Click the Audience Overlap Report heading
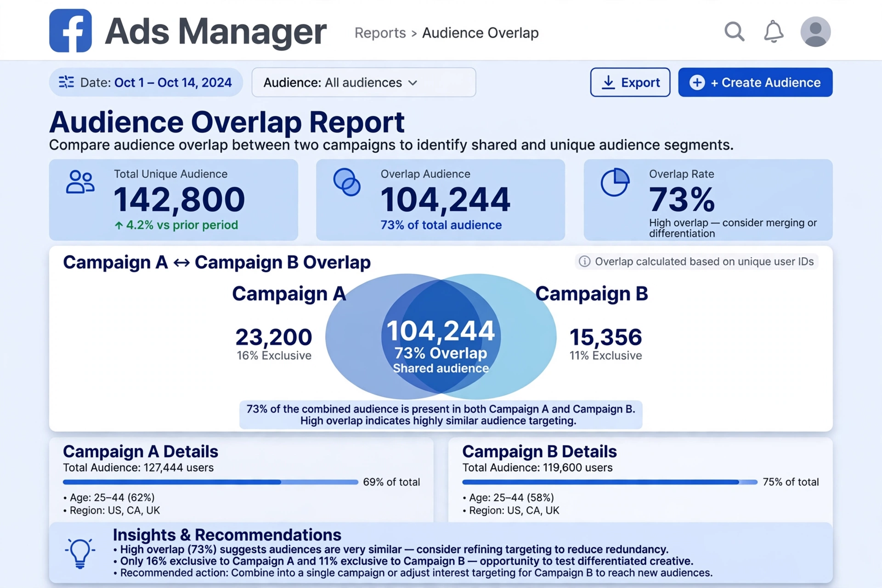 pos(227,122)
